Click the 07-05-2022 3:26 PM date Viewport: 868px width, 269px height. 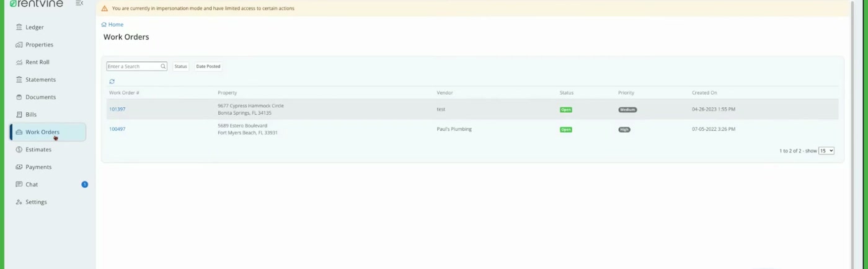[714, 129]
